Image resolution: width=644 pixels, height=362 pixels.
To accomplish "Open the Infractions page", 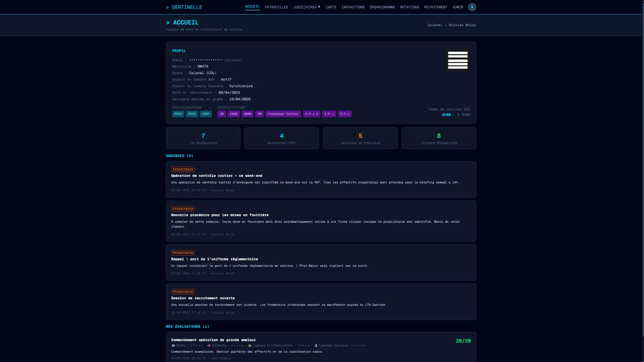I will tap(353, 7).
